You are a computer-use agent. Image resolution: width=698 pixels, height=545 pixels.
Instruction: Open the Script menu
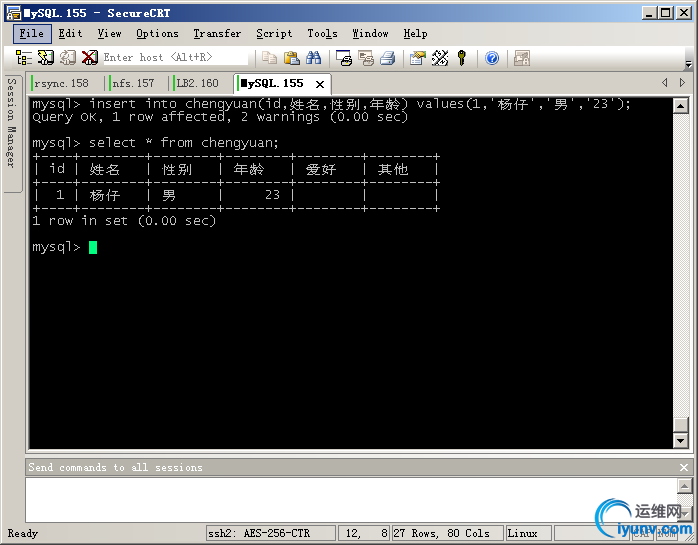click(x=274, y=33)
